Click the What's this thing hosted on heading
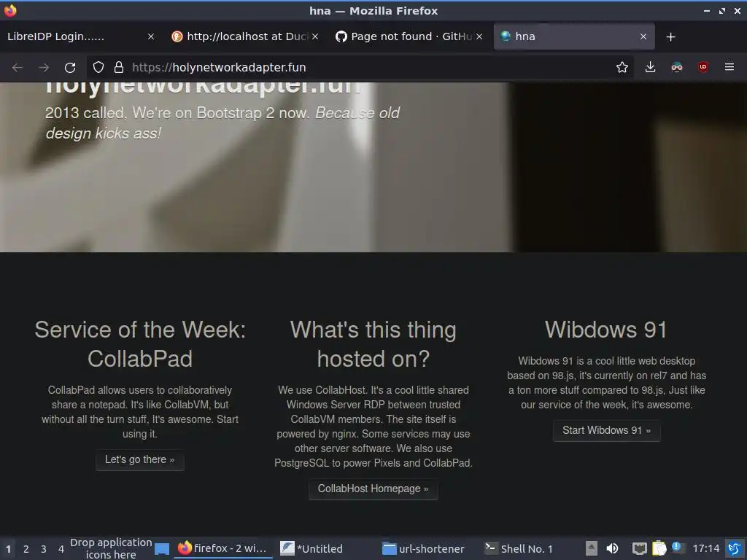The image size is (747, 560). 373,344
